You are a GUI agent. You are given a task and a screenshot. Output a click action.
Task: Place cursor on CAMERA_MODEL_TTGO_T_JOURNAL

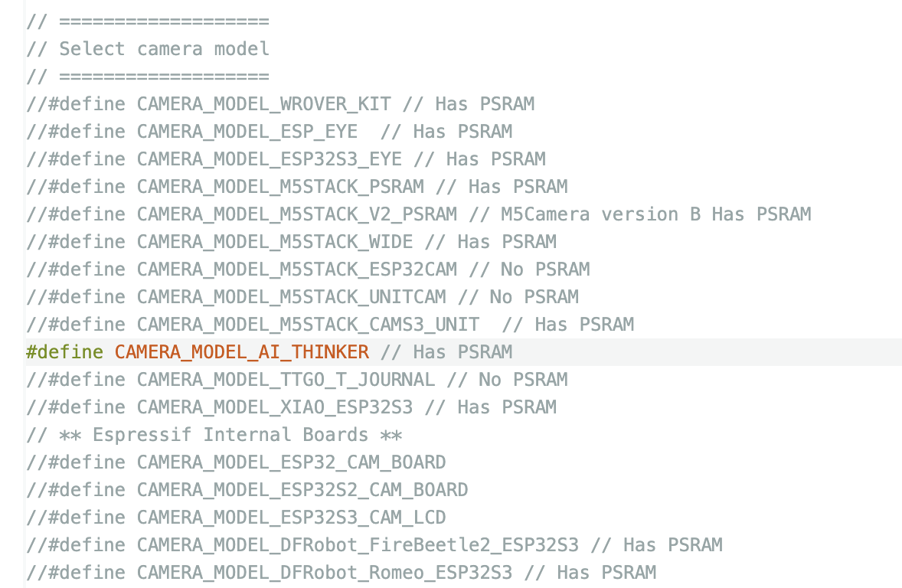pos(286,380)
